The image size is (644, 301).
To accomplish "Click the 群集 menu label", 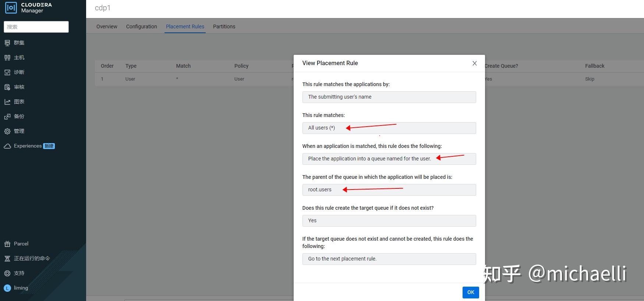I will (x=19, y=43).
